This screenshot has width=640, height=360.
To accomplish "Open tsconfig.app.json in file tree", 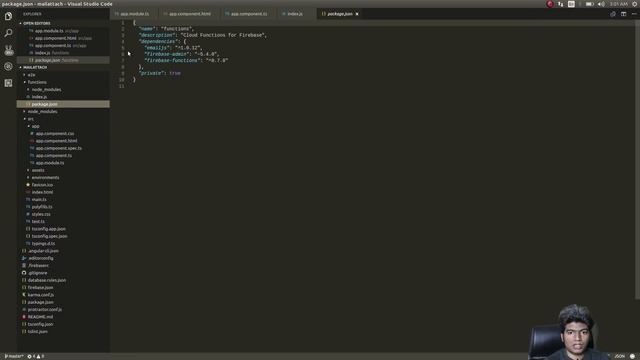I will (x=48, y=229).
